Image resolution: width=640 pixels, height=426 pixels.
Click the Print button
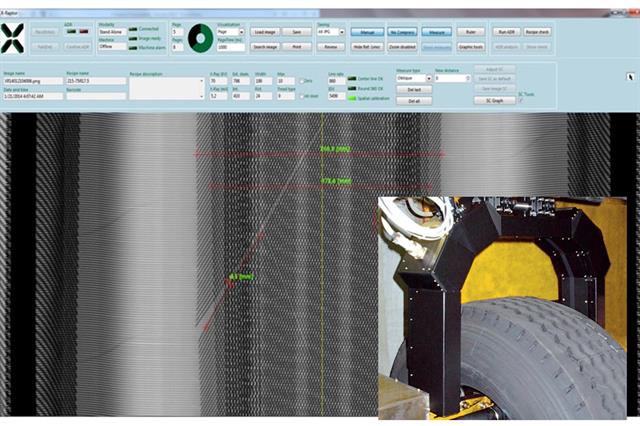tap(297, 47)
